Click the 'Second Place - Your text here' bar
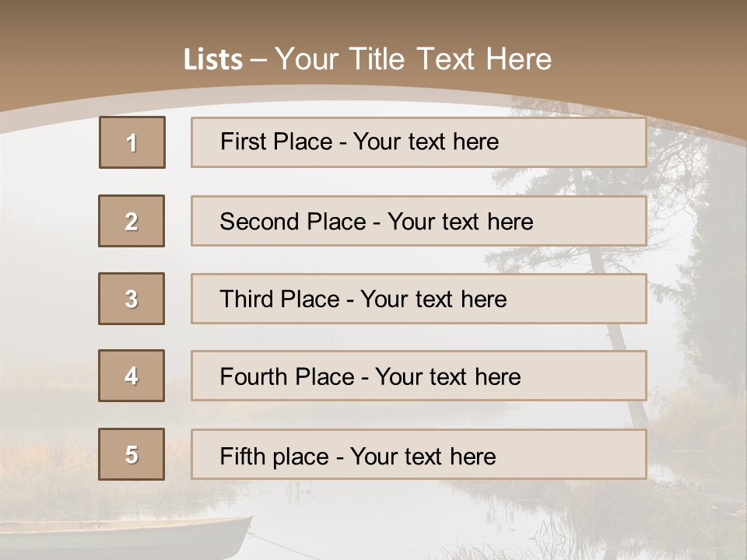Screen dimensions: 747x560 point(419,221)
